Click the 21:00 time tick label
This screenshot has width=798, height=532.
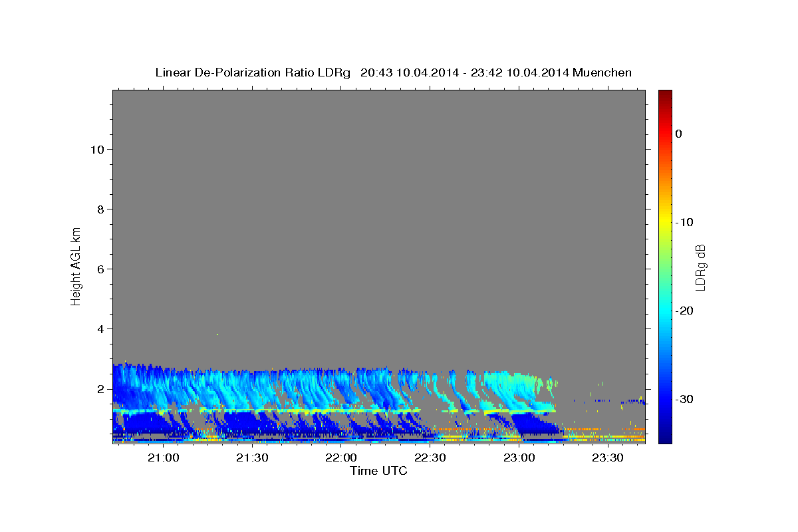tap(163, 458)
